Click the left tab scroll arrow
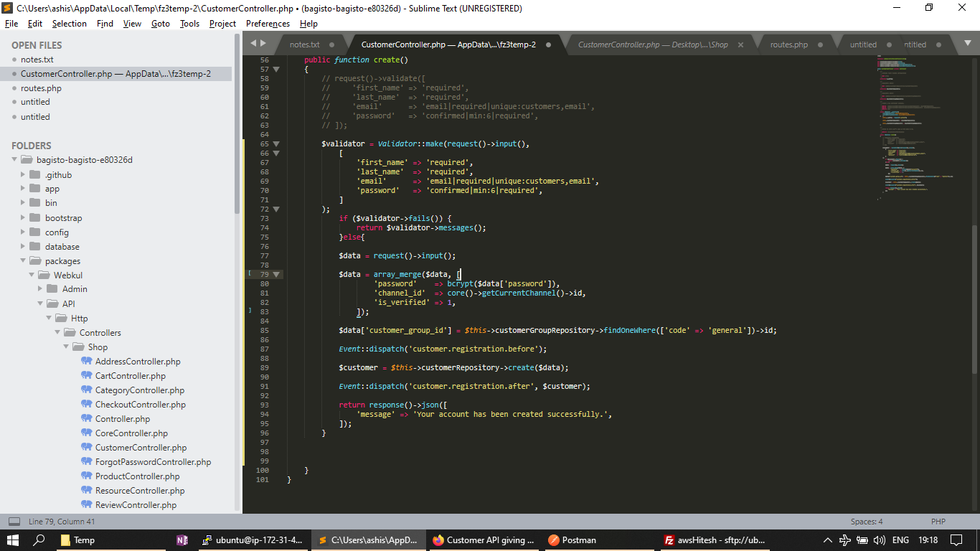 253,44
